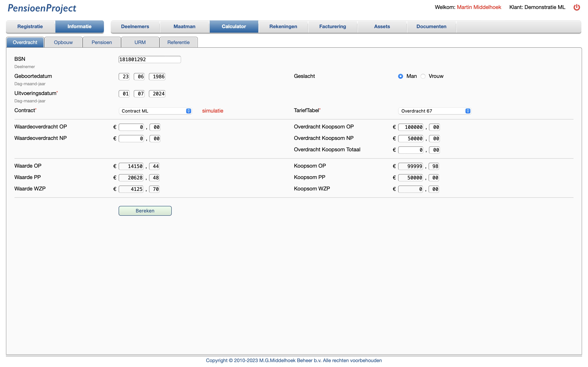The image size is (588, 367).
Task: Click the power off icon top right
Action: click(x=577, y=7)
